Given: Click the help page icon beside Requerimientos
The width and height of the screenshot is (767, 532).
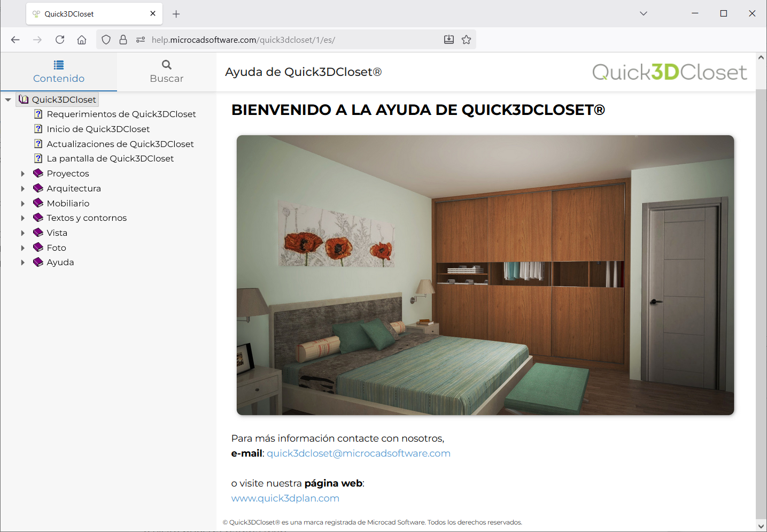Looking at the screenshot, I should (x=38, y=114).
